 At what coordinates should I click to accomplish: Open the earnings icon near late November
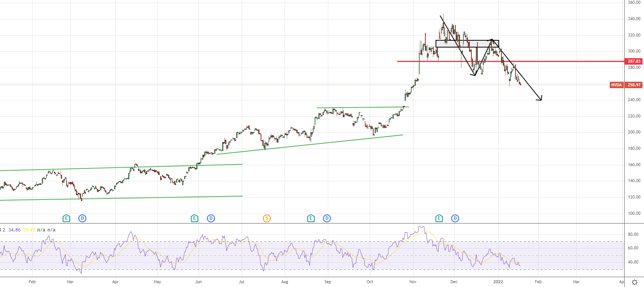pos(439,218)
